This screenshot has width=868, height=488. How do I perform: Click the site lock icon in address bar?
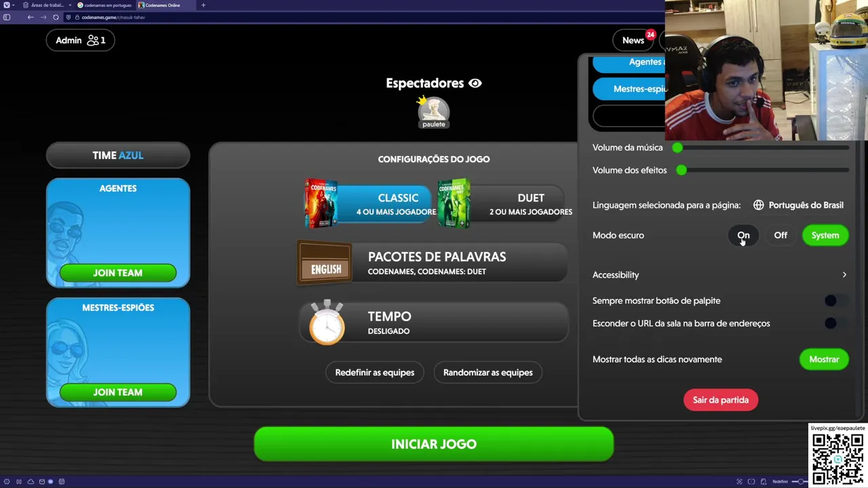click(x=77, y=17)
